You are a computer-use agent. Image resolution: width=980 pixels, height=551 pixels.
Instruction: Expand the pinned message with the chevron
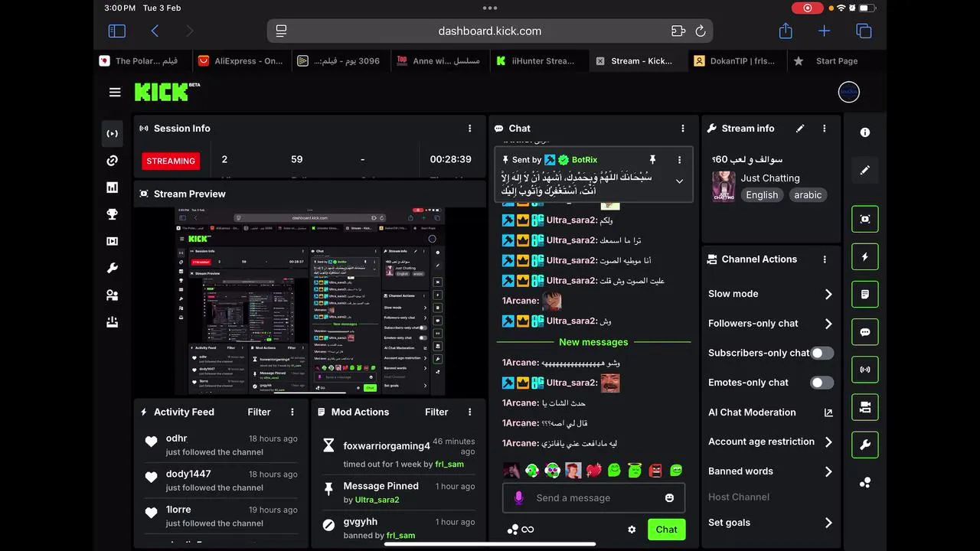click(679, 181)
